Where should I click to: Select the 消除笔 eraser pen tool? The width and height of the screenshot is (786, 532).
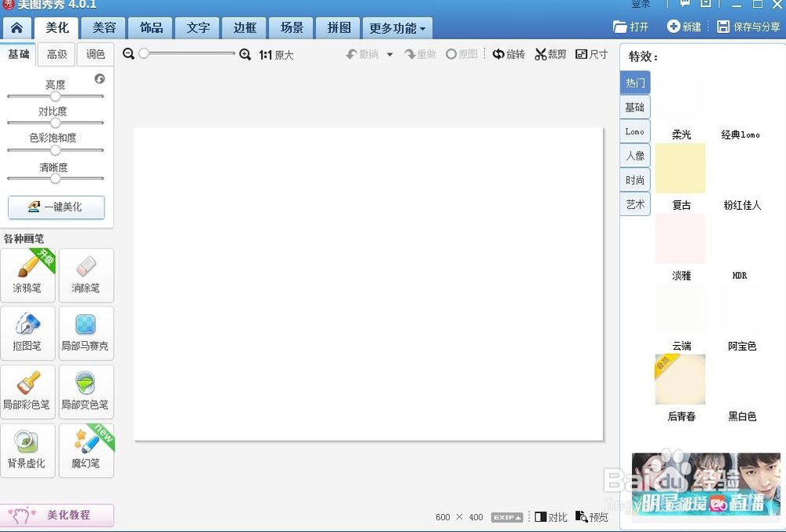pyautogui.click(x=86, y=275)
